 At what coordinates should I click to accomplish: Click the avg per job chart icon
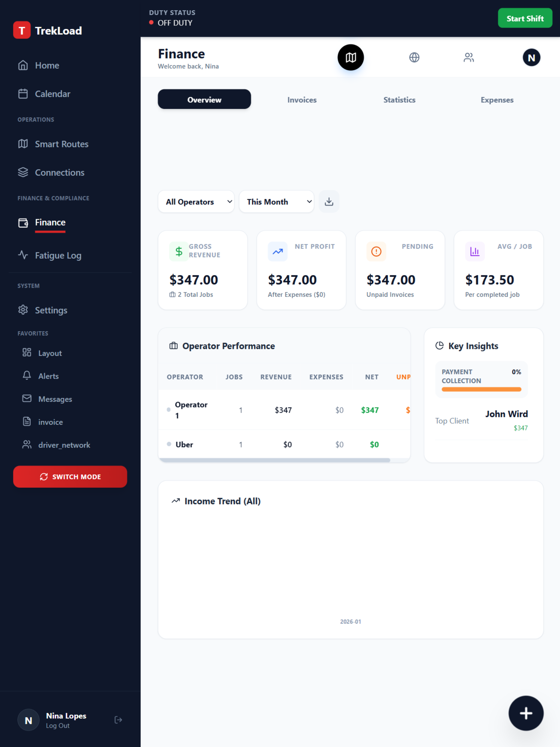[x=474, y=251]
